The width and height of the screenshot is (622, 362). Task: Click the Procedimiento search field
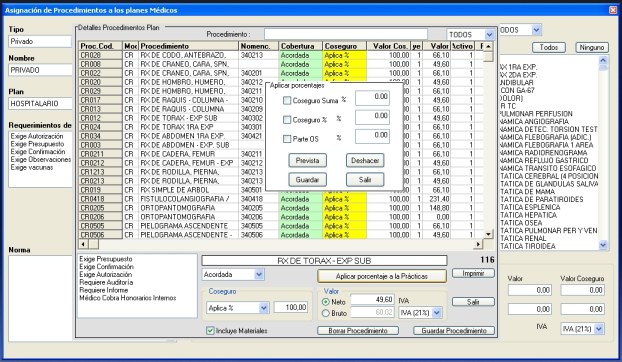coord(346,34)
